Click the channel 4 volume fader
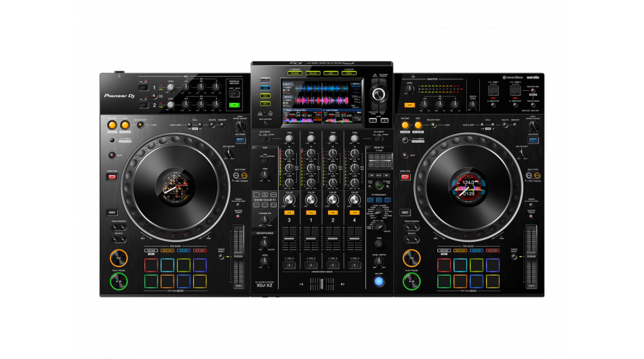 pyautogui.click(x=355, y=238)
